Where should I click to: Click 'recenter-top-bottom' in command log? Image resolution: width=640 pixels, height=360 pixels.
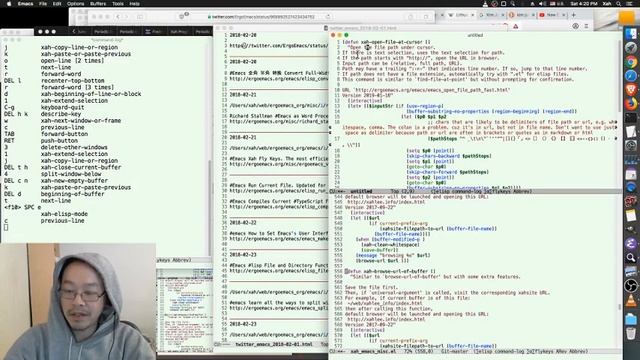pyautogui.click(x=72, y=81)
